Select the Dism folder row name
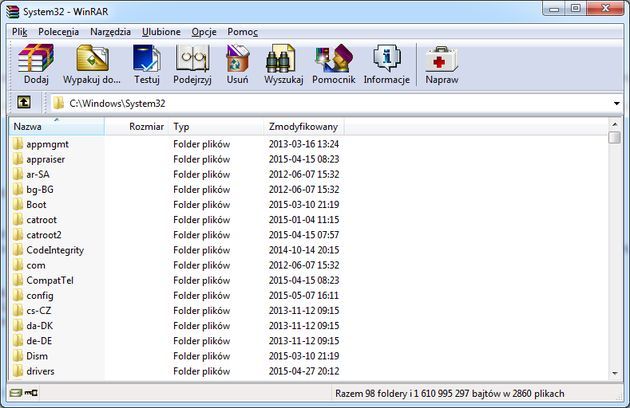The image size is (630, 408). point(37,356)
